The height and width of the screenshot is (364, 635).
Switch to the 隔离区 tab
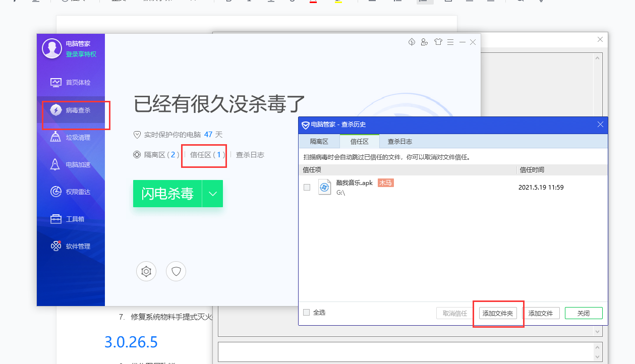[x=319, y=142]
